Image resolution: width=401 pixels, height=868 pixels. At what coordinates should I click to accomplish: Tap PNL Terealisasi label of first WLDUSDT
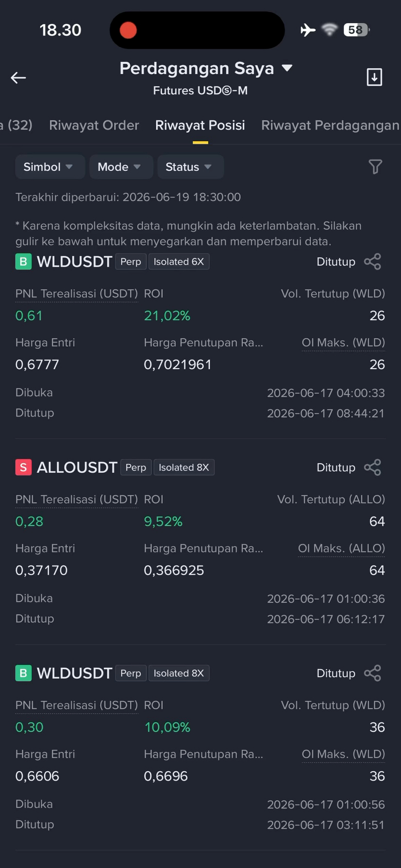point(77,294)
